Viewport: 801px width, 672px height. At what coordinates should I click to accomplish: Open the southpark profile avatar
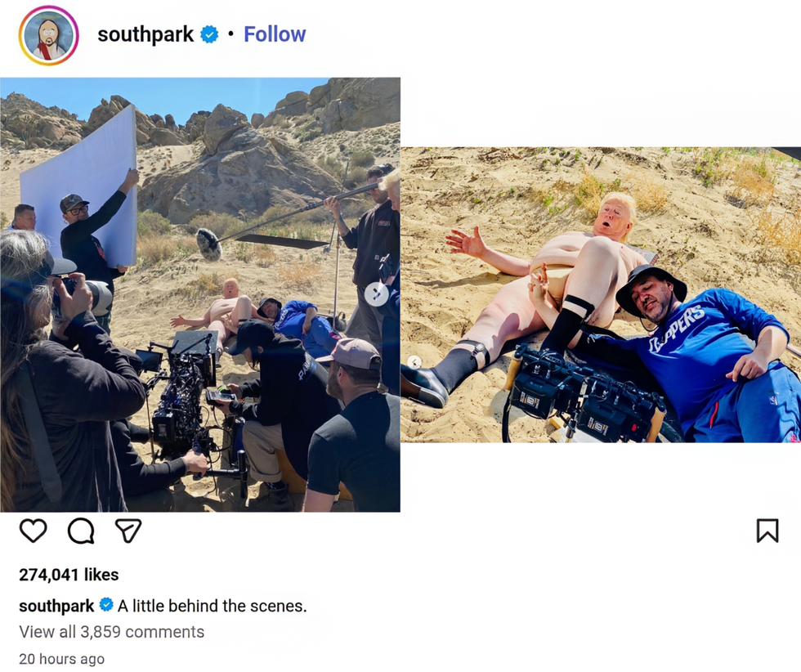coord(48,35)
